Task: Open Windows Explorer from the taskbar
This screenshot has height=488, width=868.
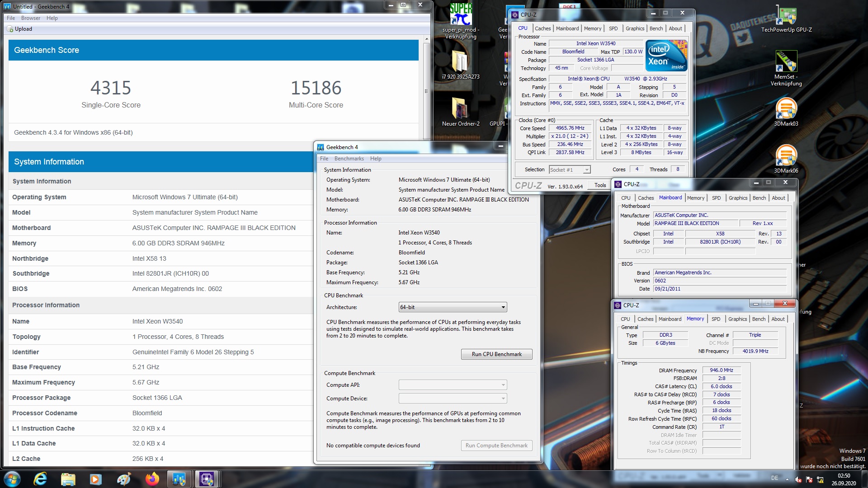Action: tap(68, 479)
